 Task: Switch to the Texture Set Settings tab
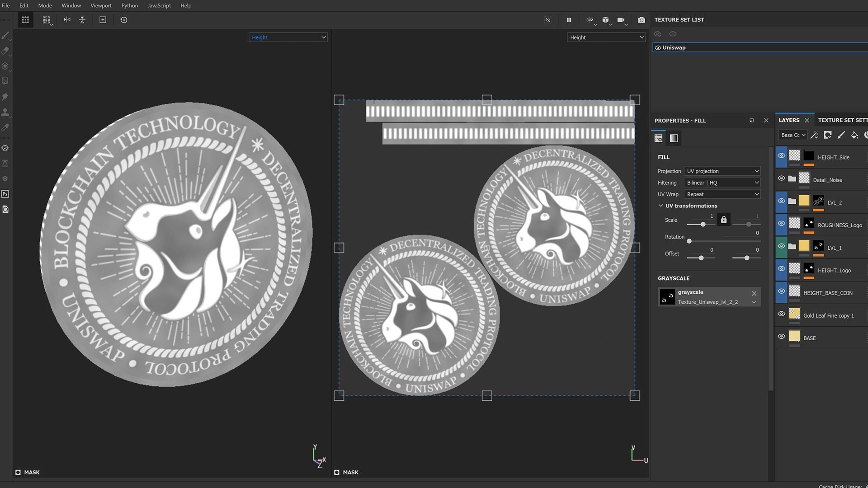(x=842, y=120)
